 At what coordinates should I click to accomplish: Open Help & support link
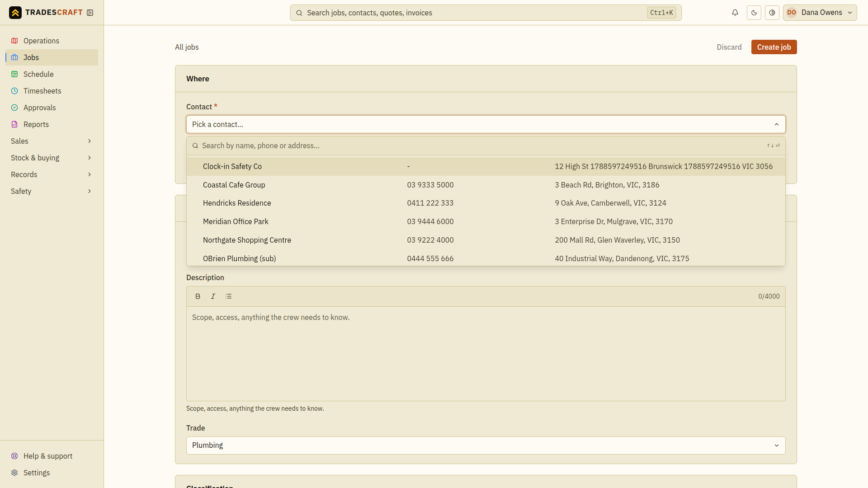pos(52,456)
